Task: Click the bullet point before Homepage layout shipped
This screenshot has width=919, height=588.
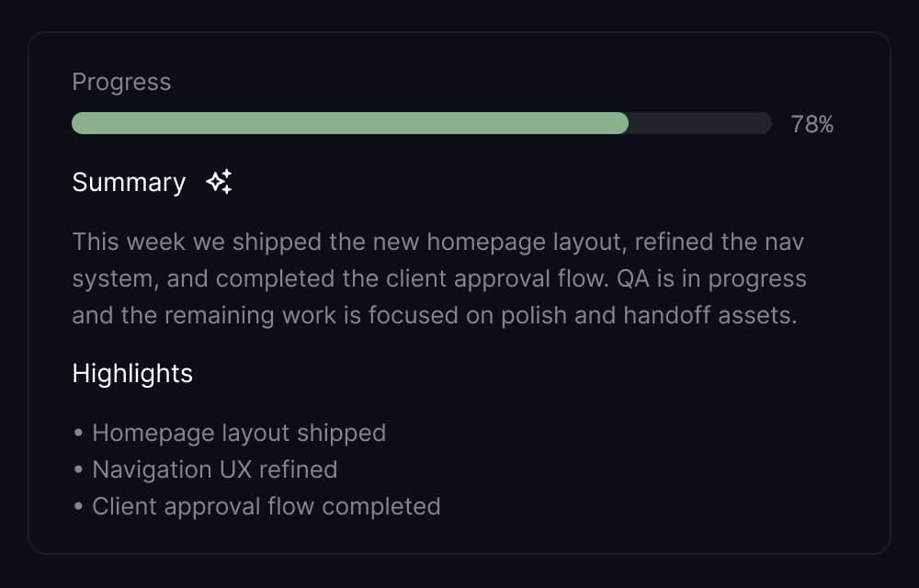Action: (78, 432)
